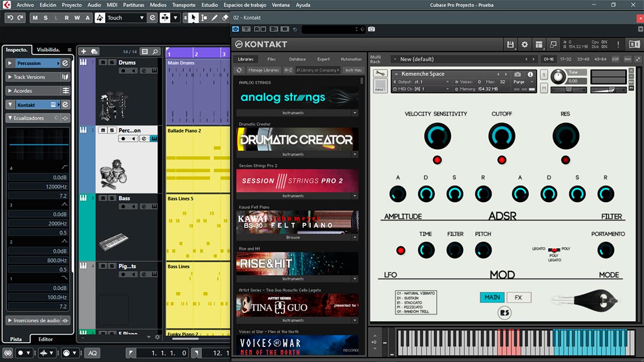
Task: Open edit channel settings for Percussion
Action: tap(65, 63)
